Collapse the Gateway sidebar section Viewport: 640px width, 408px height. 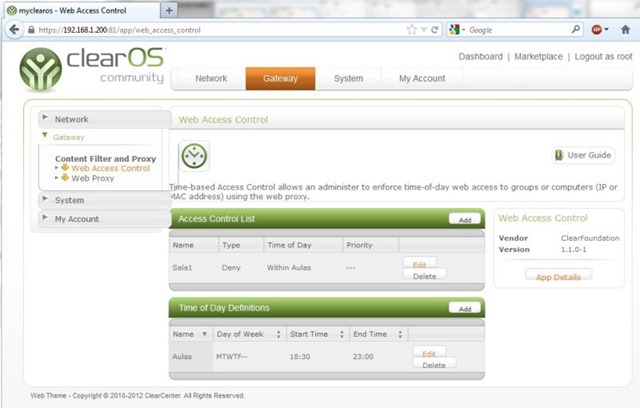pos(69,137)
